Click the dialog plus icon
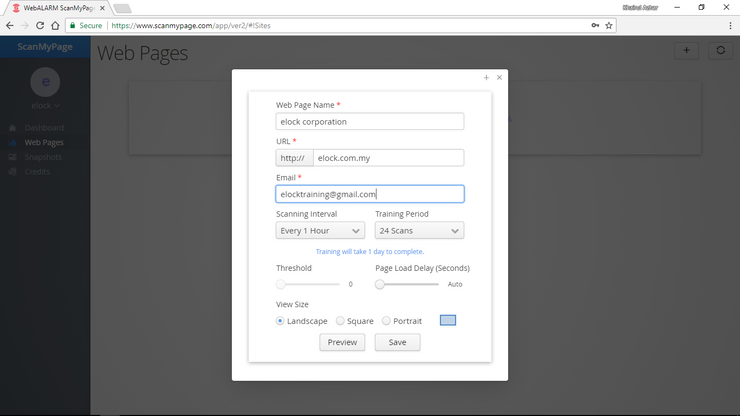The image size is (740, 416). [x=486, y=77]
